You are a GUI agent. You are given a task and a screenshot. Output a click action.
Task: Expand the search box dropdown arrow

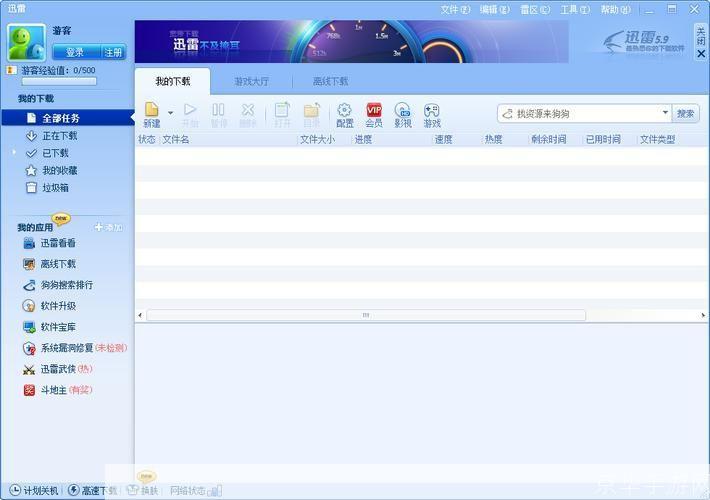point(665,112)
